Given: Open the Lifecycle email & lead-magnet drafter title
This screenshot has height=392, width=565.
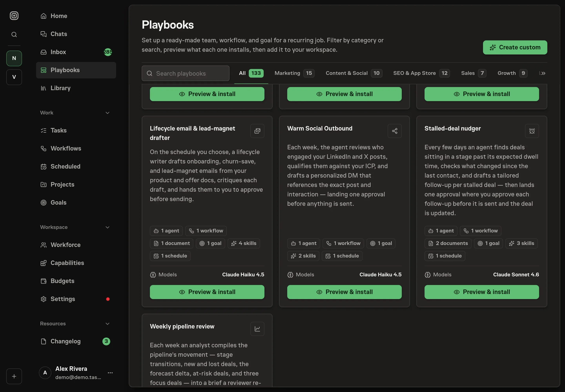Looking at the screenshot, I should pyautogui.click(x=192, y=133).
